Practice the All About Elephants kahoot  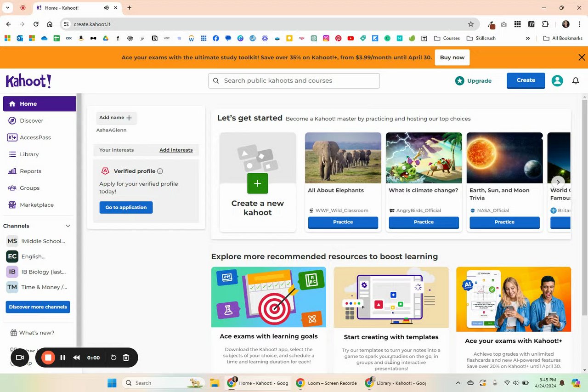343,222
